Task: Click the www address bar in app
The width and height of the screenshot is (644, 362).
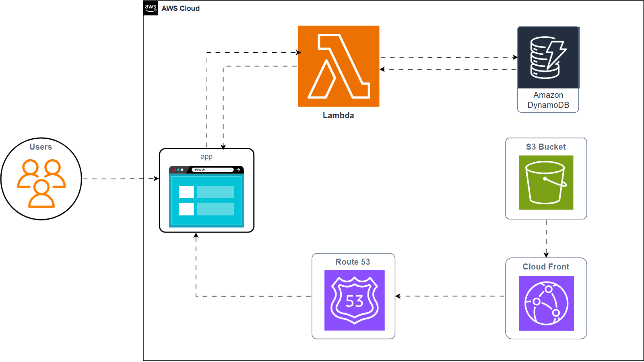Action: click(x=213, y=170)
